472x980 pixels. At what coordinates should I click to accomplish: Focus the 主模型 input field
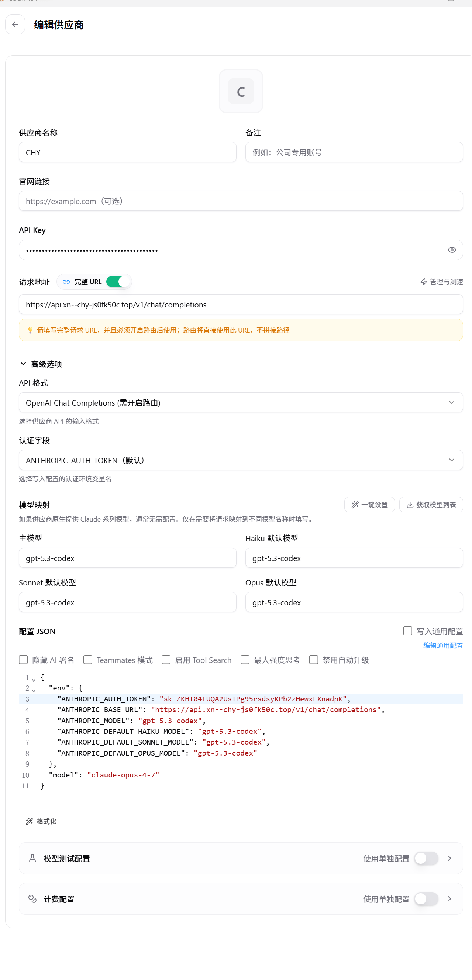coord(127,558)
